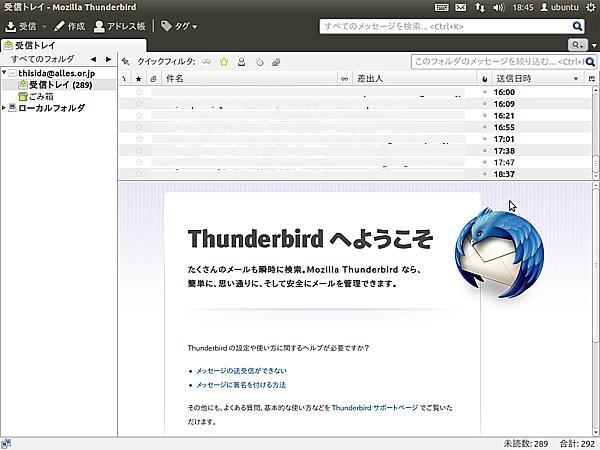Toggle the quick filter pin icon
This screenshot has width=600, height=450.
pos(126,62)
